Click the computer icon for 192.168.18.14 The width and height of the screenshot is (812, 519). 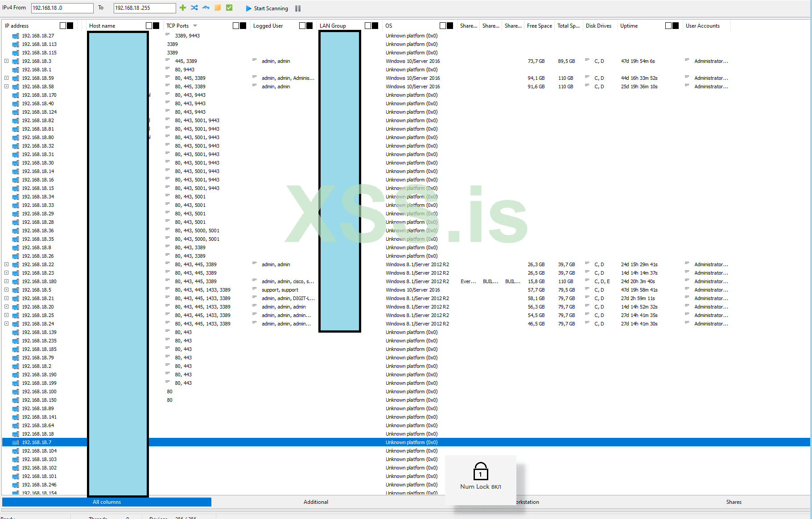16,172
